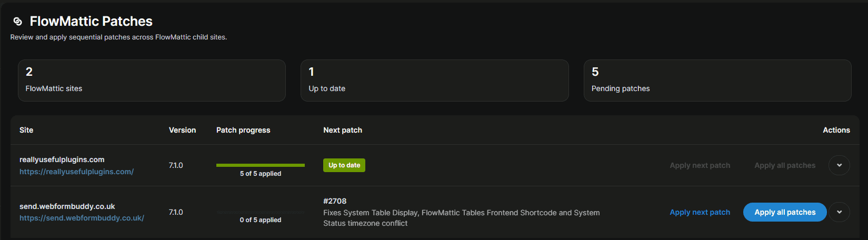Screen dimensions: 868x240
Task: Click the Patch progress column header
Action: pos(243,130)
